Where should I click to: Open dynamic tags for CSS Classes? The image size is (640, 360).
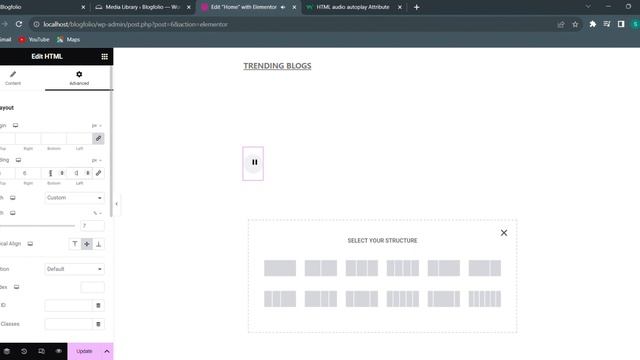98,324
